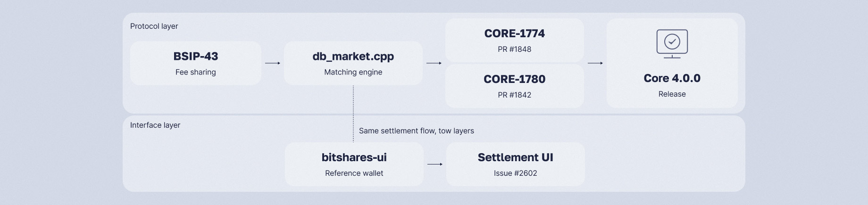Click the dotted connector below db_market.cpp
868x205 pixels.
coord(353,114)
